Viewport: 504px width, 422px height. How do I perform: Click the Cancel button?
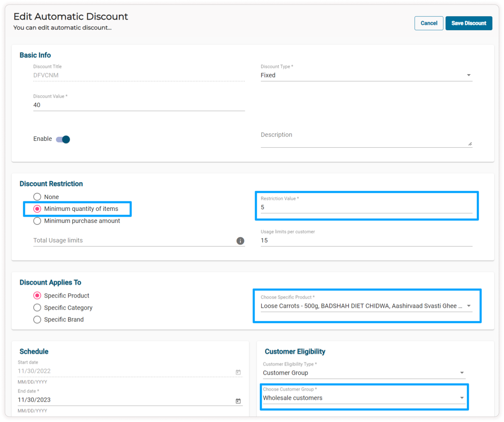point(429,23)
